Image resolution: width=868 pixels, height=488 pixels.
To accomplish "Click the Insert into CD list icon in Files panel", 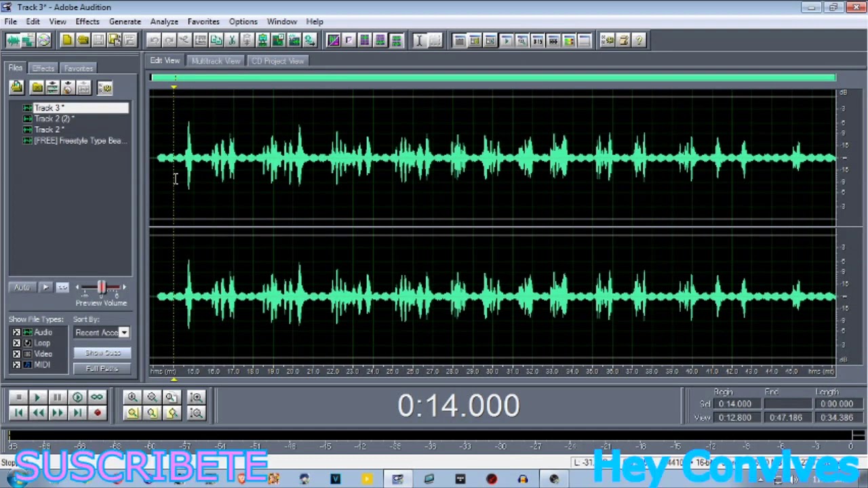I will 68,88.
